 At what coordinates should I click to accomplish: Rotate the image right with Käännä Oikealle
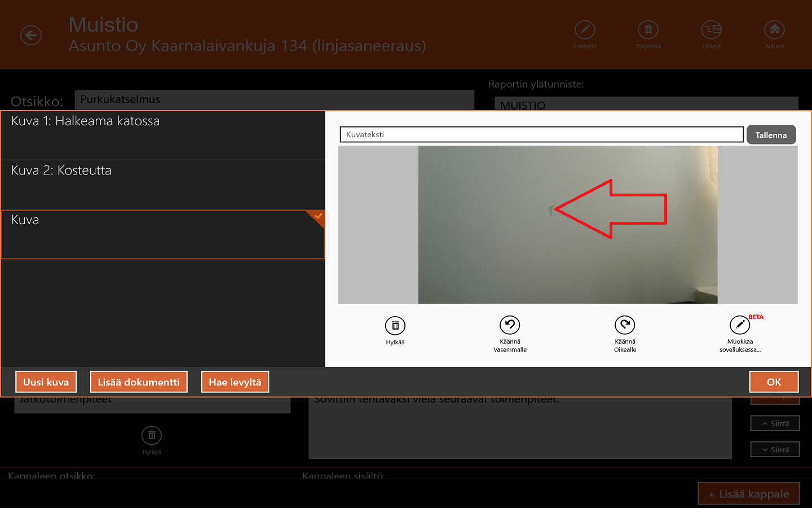click(625, 325)
